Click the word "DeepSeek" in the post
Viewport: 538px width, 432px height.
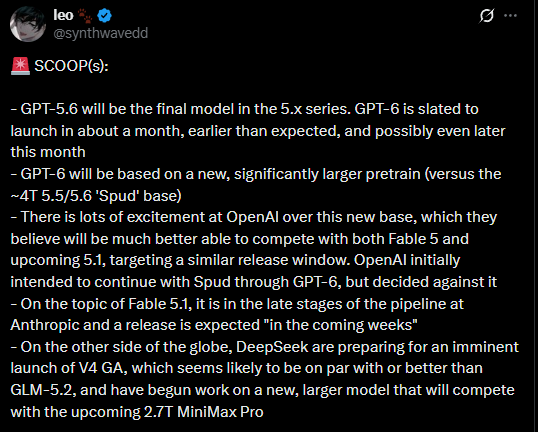pyautogui.click(x=272, y=347)
